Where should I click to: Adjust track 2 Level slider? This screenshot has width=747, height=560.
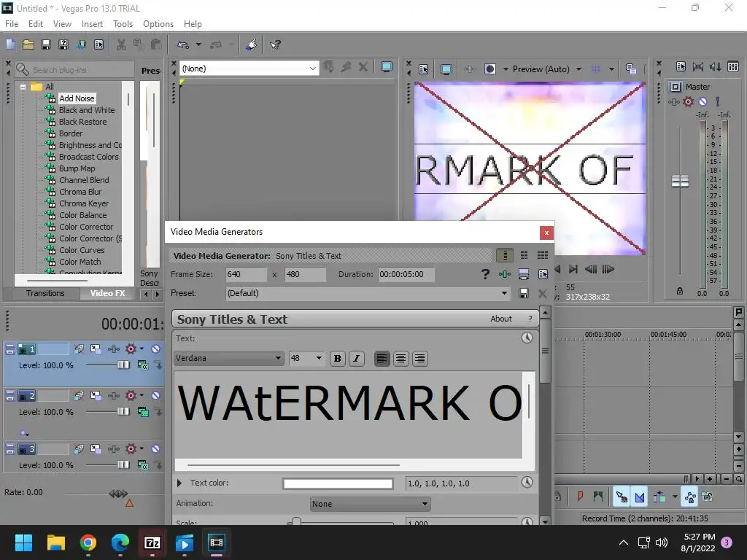123,412
